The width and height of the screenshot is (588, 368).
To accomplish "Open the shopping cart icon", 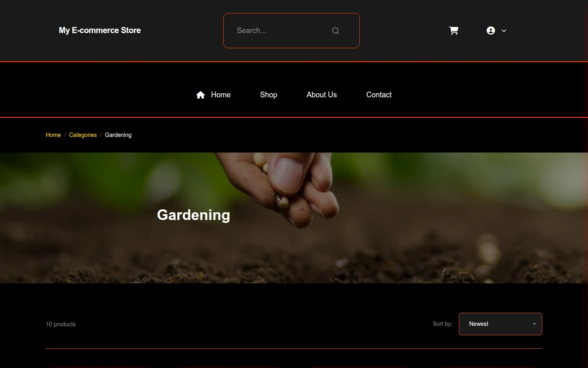I will [454, 31].
